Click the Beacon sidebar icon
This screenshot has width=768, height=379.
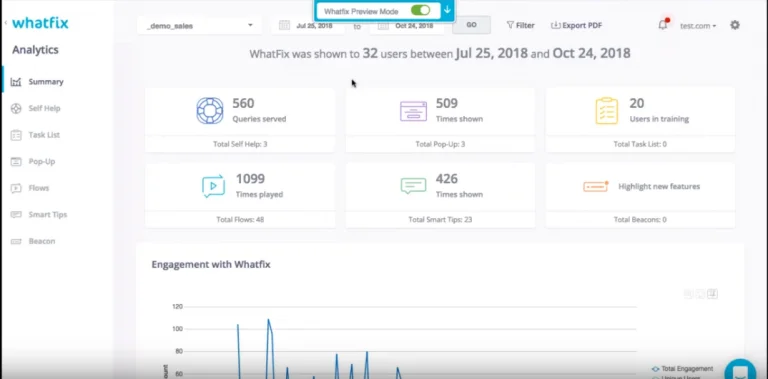click(16, 241)
